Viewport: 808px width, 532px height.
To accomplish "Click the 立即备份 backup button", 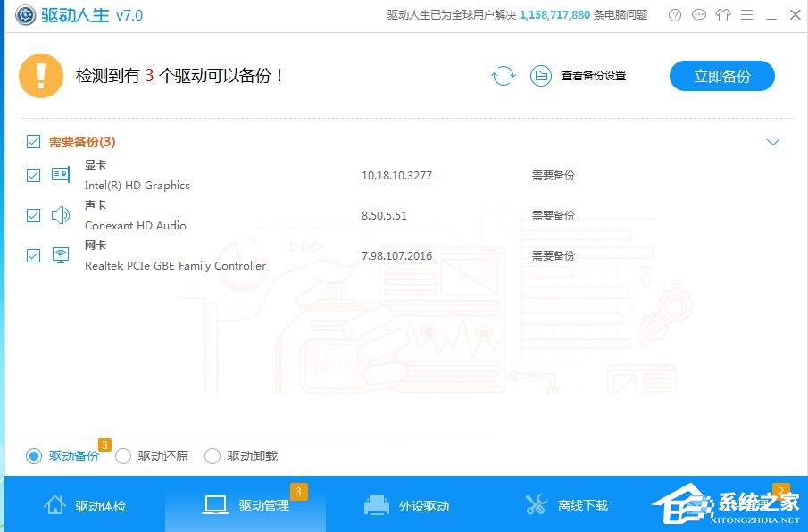I will tap(721, 76).
